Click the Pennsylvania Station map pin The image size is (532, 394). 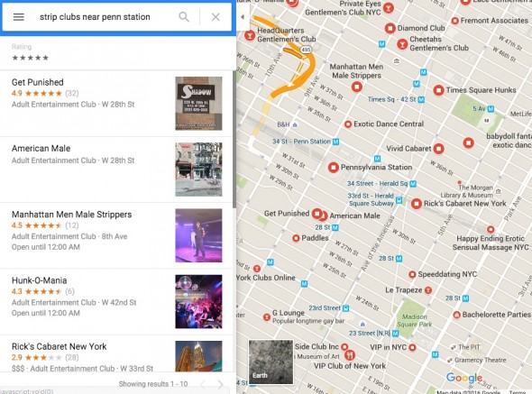tap(334, 168)
